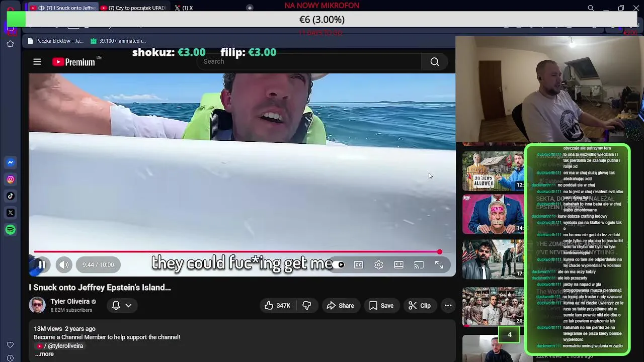Toggle closed captions CC

358,264
